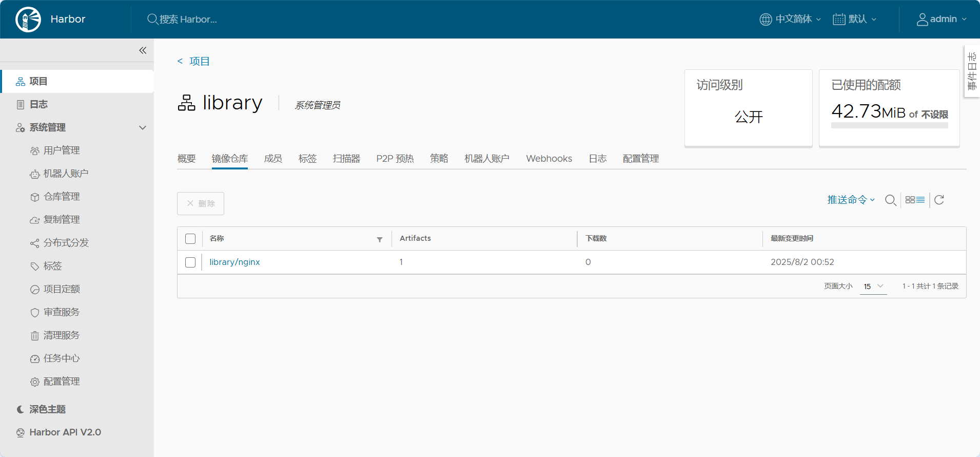Toggle the dark theme option
The image size is (980, 457).
(x=47, y=409)
